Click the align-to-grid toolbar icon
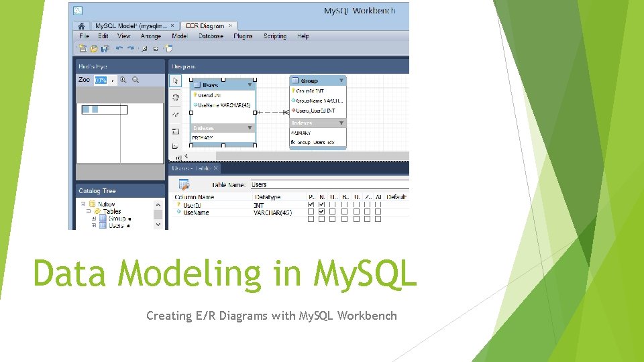This screenshot has height=362, width=644. [156, 49]
